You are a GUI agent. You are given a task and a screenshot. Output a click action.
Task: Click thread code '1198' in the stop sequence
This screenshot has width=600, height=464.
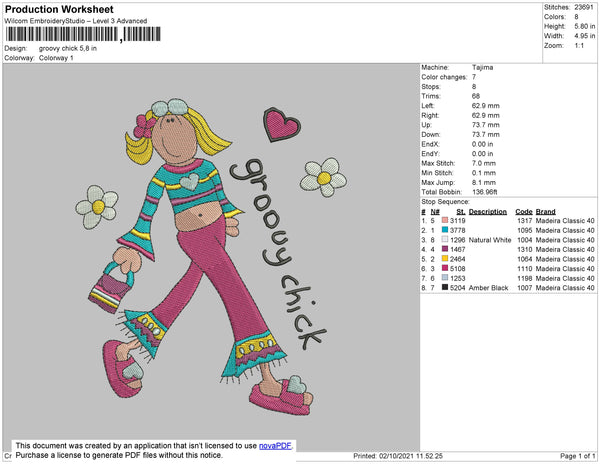tap(524, 278)
